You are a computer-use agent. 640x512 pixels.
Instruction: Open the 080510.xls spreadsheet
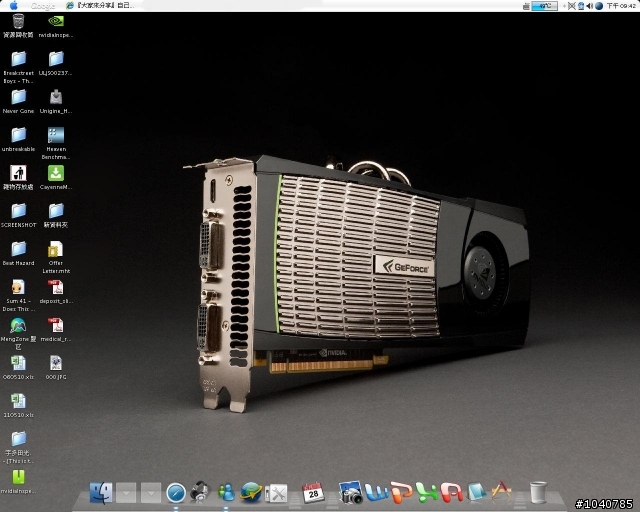18,367
